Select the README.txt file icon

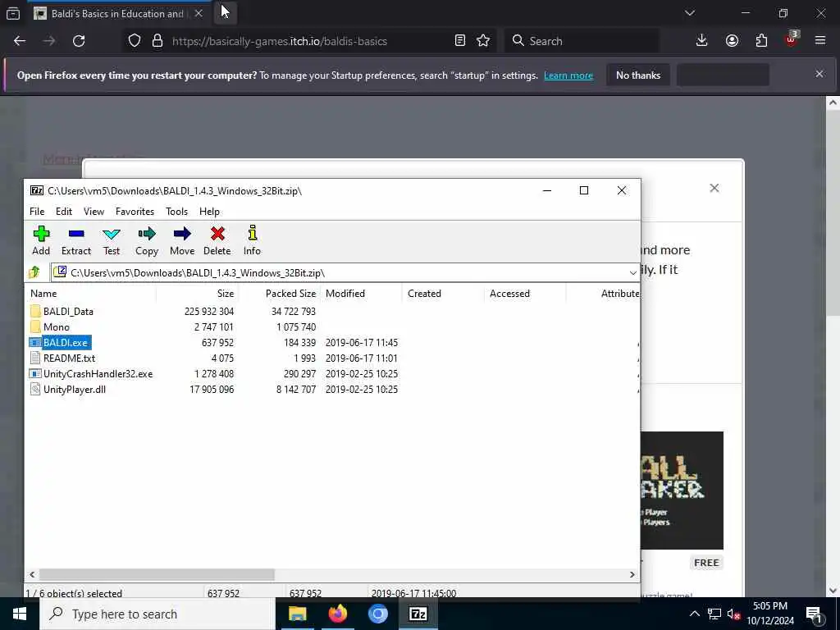coord(35,358)
